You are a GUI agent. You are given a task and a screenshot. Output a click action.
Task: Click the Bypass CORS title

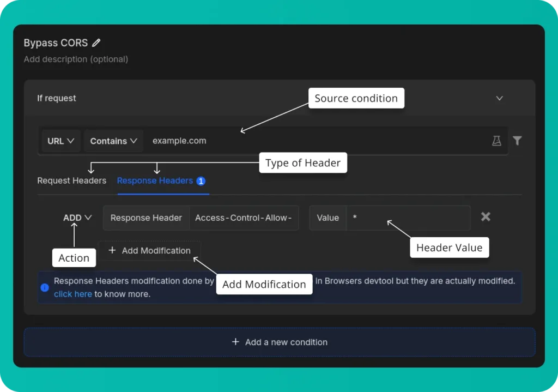coord(56,43)
